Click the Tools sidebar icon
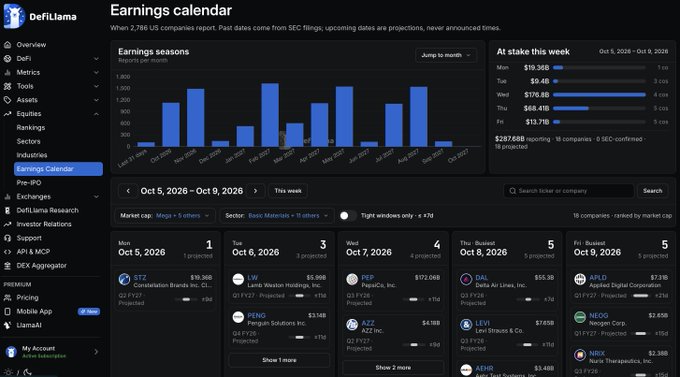The height and width of the screenshot is (377, 680). [7, 86]
